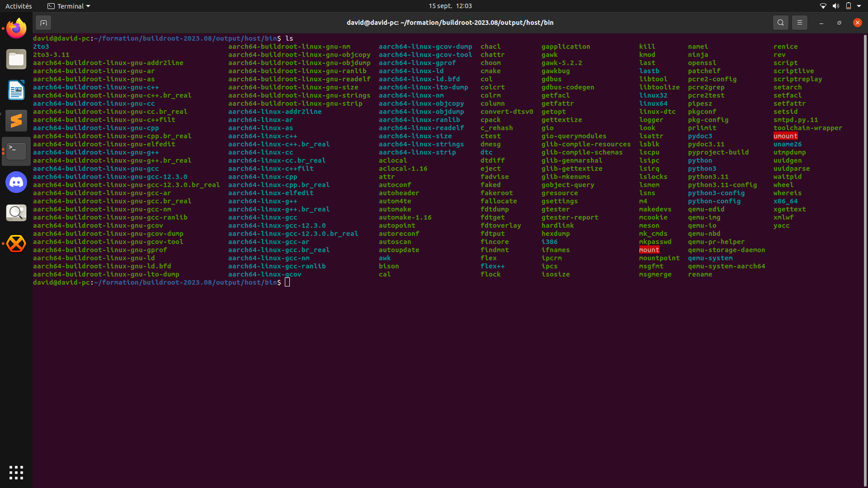Image resolution: width=868 pixels, height=488 pixels.
Task: Click the terminal search button
Action: pyautogui.click(x=780, y=23)
